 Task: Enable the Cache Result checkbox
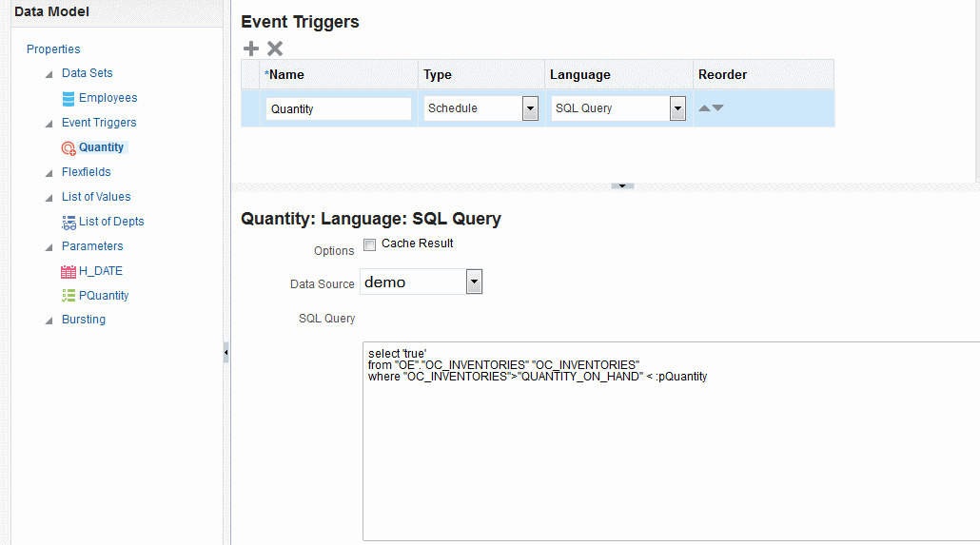pyautogui.click(x=370, y=244)
